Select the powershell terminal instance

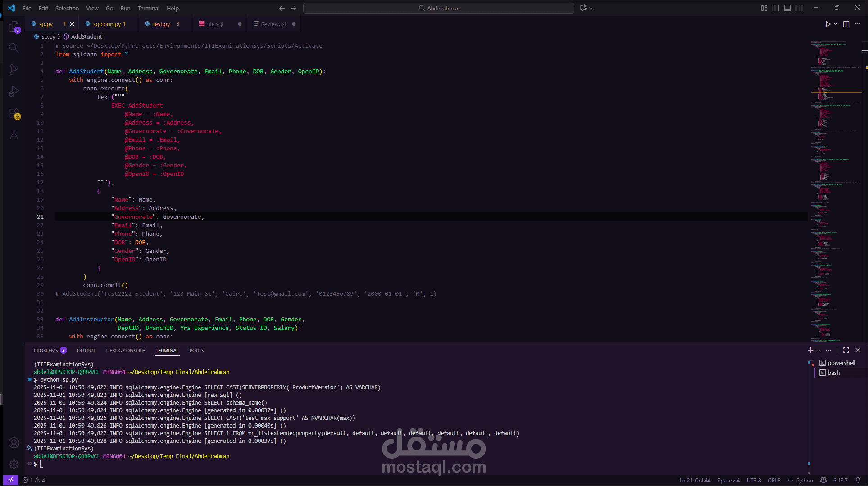(841, 363)
